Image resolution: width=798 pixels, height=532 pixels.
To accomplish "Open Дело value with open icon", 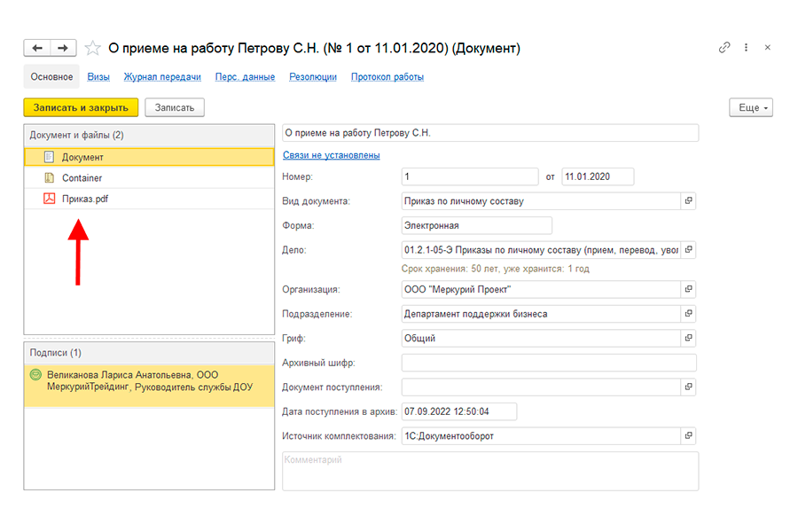I will click(689, 250).
